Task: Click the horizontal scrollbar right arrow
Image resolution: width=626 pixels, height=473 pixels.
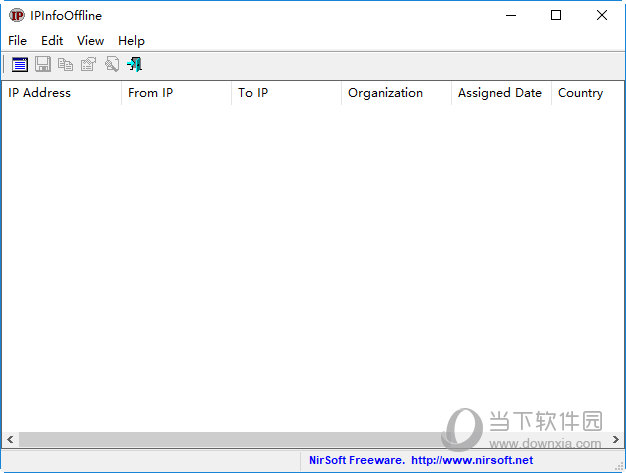Action: point(616,439)
